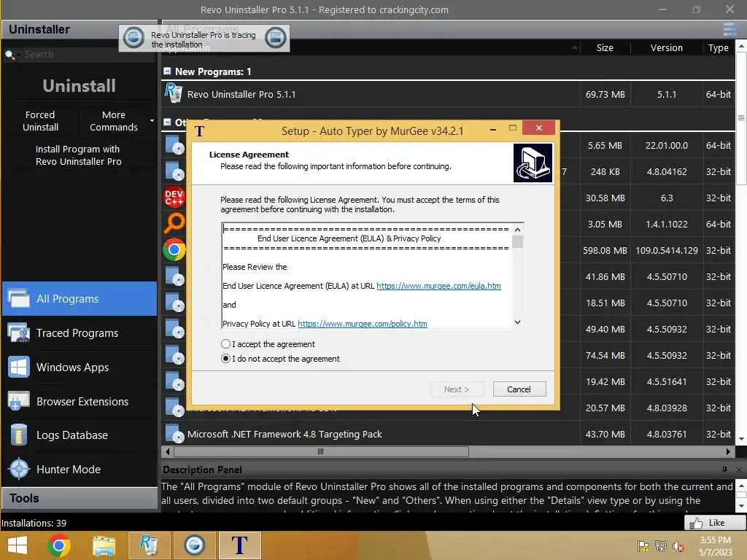The image size is (747, 560).
Task: Open the Logs Database module
Action: tap(80, 435)
